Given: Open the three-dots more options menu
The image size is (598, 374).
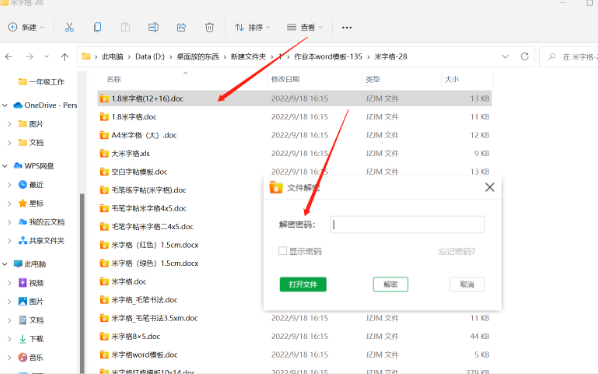Looking at the screenshot, I should [x=347, y=27].
